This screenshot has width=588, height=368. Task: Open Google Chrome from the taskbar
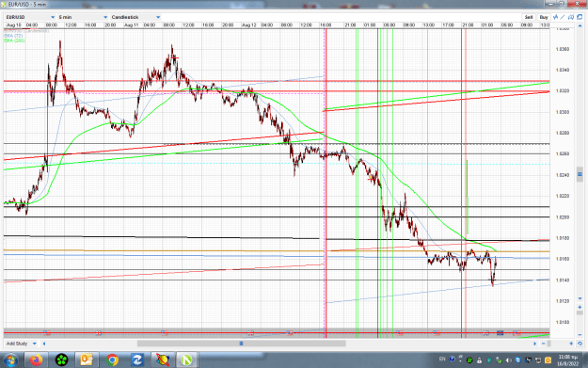click(112, 360)
